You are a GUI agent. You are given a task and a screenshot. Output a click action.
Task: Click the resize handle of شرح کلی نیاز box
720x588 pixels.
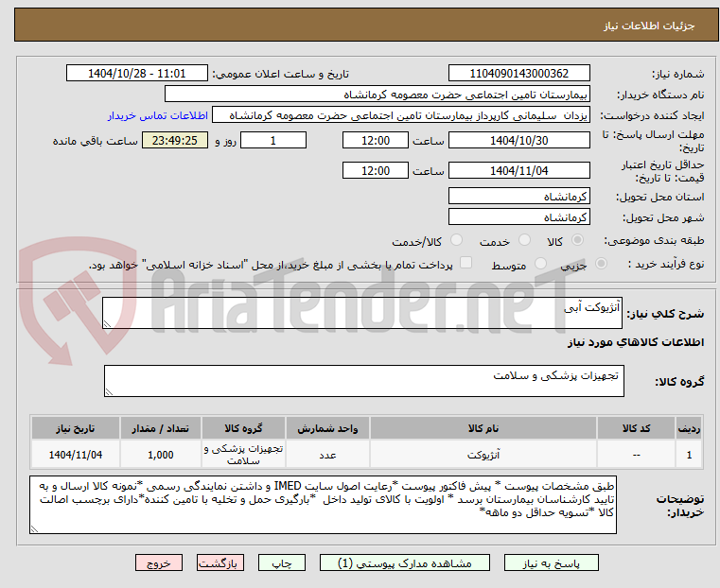[x=107, y=324]
